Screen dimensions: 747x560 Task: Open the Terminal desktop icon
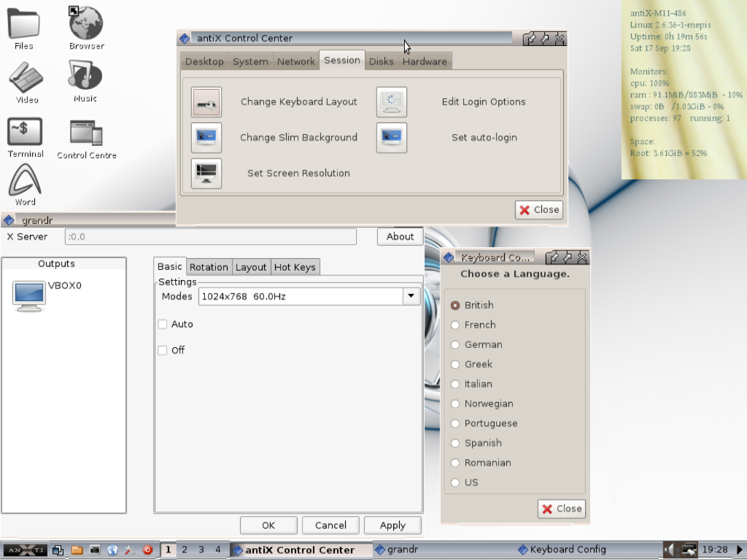(x=26, y=138)
